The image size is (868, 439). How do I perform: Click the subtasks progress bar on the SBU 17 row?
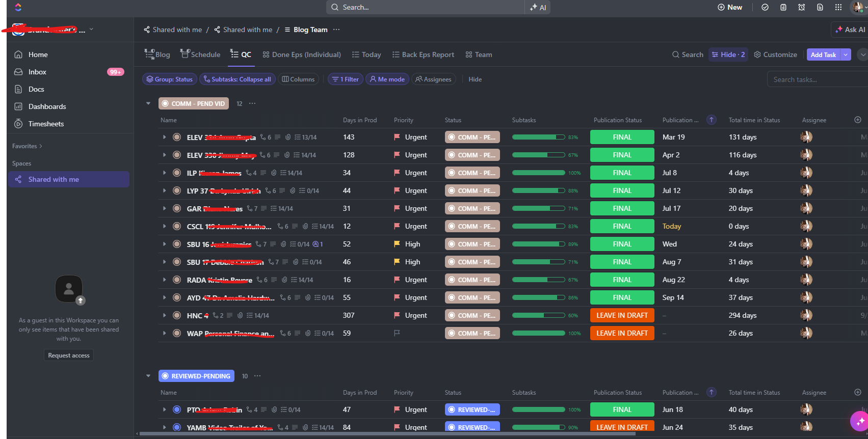click(x=538, y=262)
